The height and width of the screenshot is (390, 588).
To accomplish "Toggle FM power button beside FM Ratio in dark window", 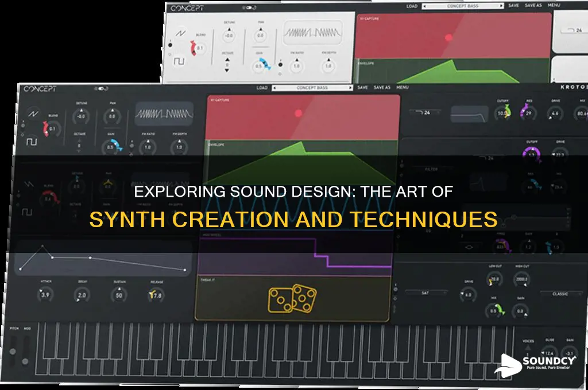I will pos(131,146).
